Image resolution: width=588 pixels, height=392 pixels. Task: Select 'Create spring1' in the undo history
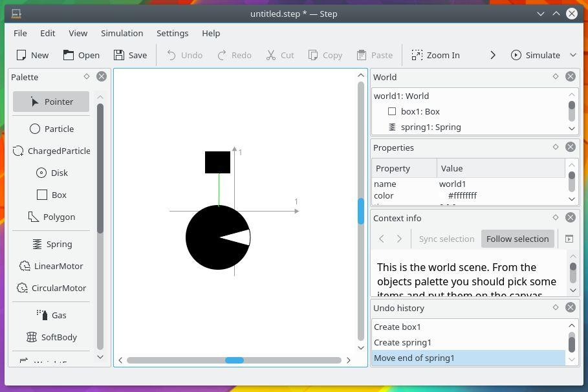(402, 342)
